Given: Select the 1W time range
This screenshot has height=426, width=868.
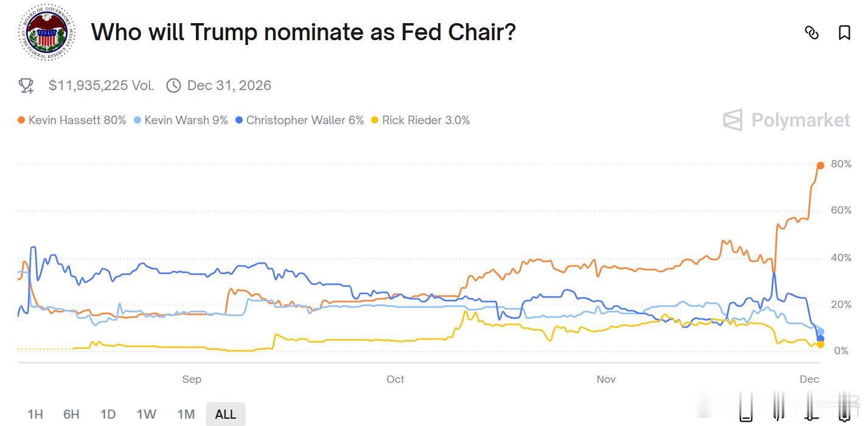Looking at the screenshot, I should coord(146,414).
